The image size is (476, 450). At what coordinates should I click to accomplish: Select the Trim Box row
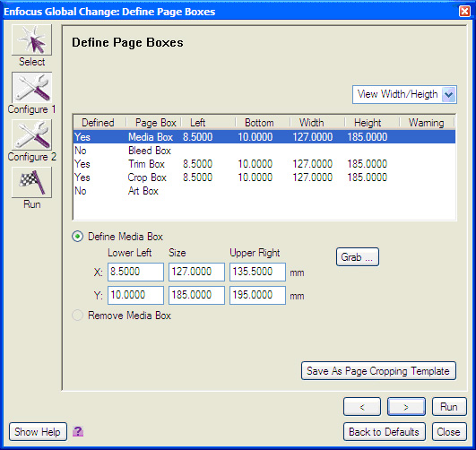click(264, 164)
